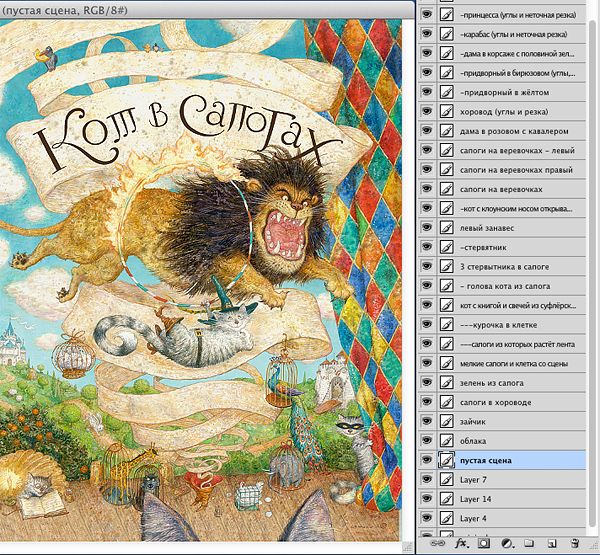Image resolution: width=600 pixels, height=555 pixels.
Task: Click thumbnail of layer сапоги на веревочках правый
Action: 446,170
